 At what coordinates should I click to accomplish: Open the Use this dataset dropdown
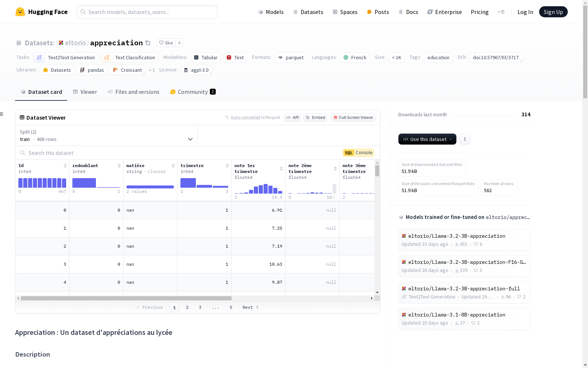pyautogui.click(x=427, y=139)
